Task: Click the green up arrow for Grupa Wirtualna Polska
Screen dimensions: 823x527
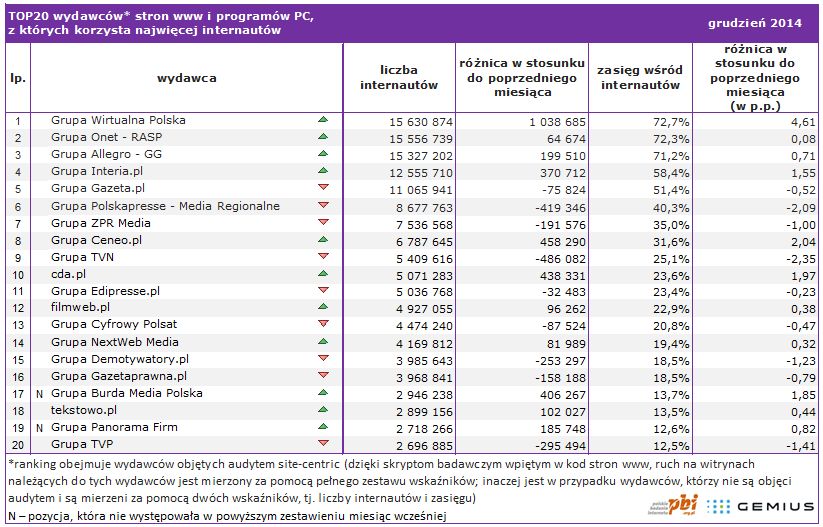Action: (322, 120)
